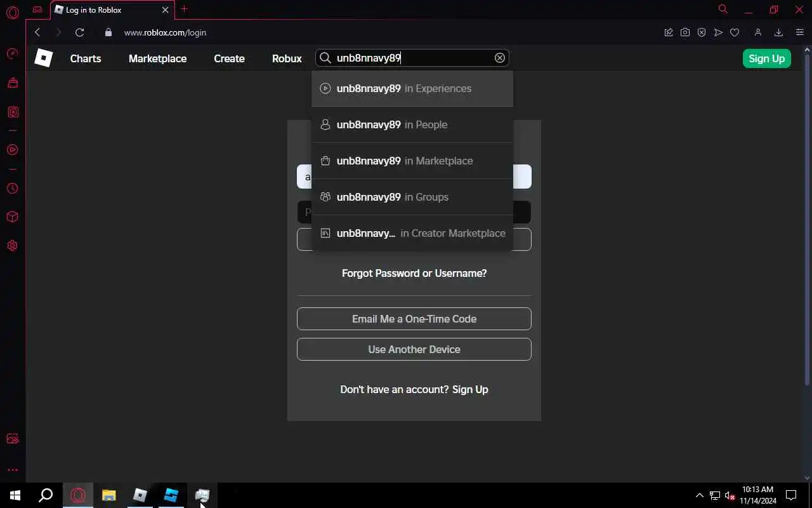Open Extensions cube icon in sidebar
Viewport: 812px width, 508px height.
click(12, 217)
